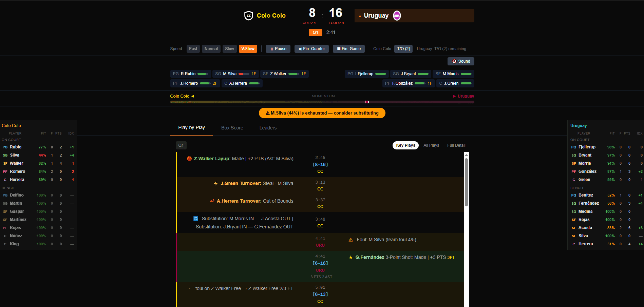Viewport: 644px width, 307px height.
Task: Click the basketball icon beside Z.Walker Layup
Action: (x=189, y=159)
